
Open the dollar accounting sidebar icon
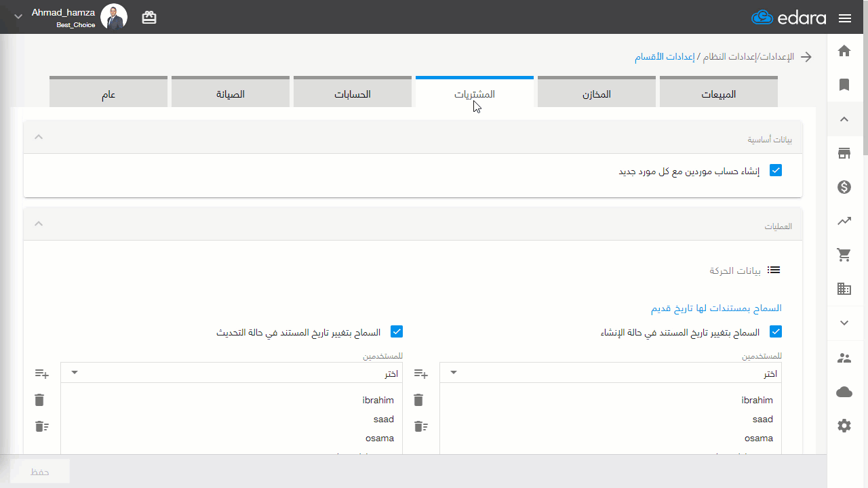(x=844, y=187)
